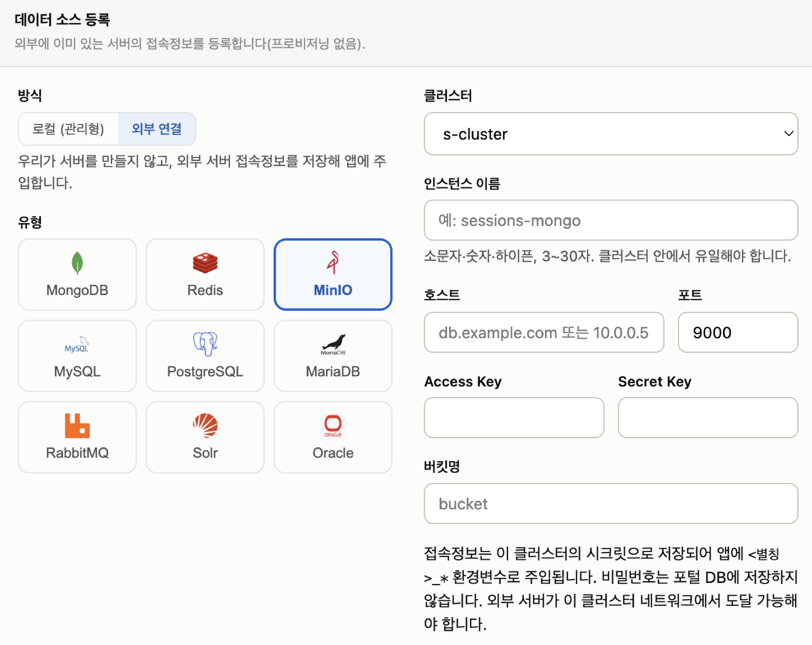
Task: Edit the 포트 field showing 9000
Action: (x=738, y=333)
